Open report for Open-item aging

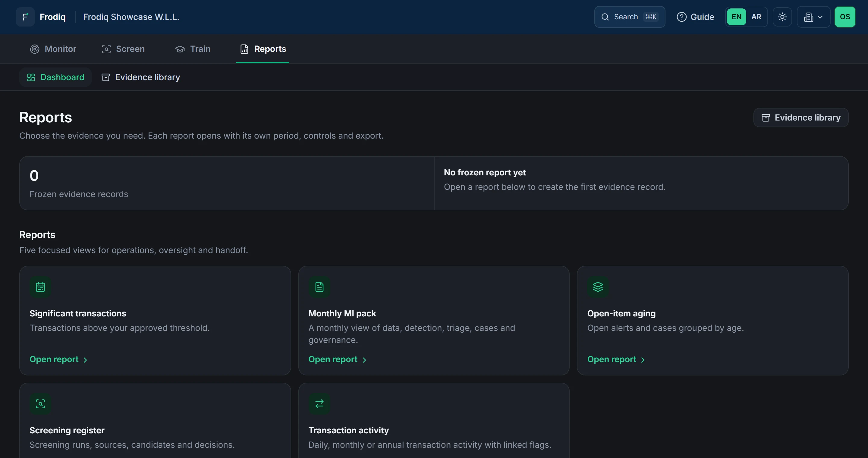point(616,359)
